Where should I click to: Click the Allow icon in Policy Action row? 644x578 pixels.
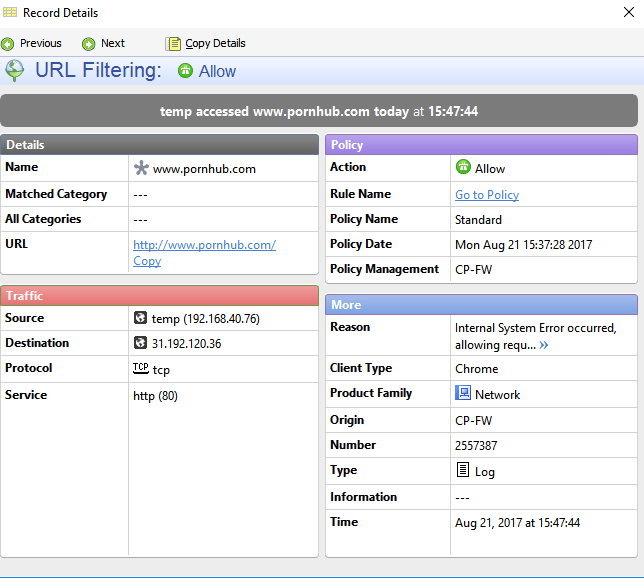click(x=463, y=167)
